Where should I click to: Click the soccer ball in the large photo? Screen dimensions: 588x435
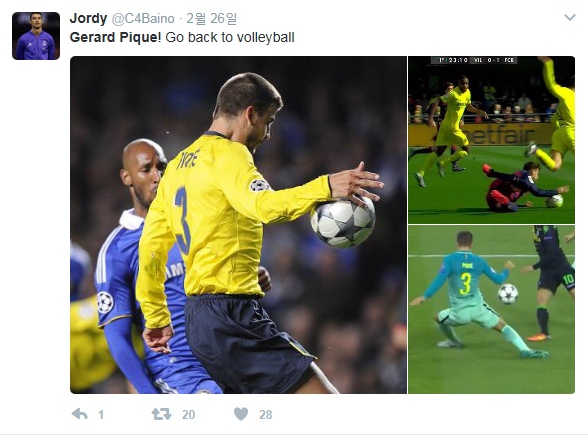342,222
